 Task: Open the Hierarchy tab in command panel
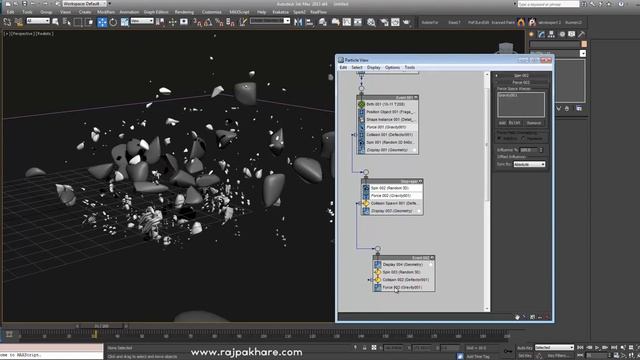tap(551, 35)
